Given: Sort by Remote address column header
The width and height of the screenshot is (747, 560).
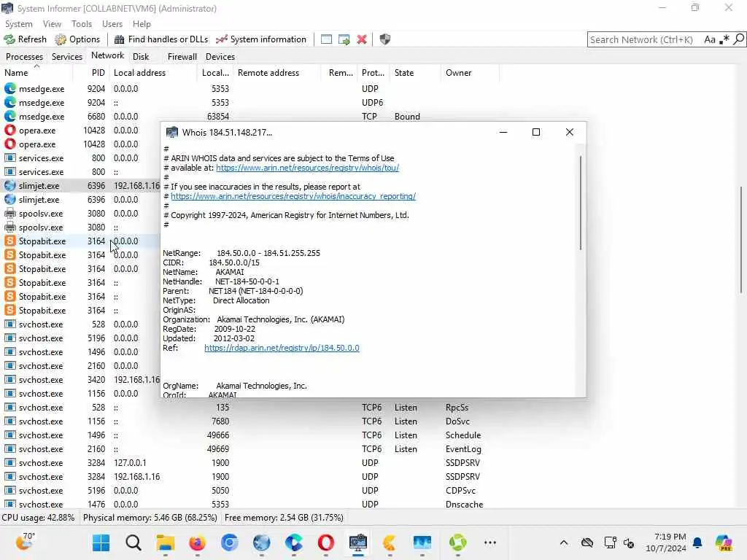Looking at the screenshot, I should click(276, 73).
